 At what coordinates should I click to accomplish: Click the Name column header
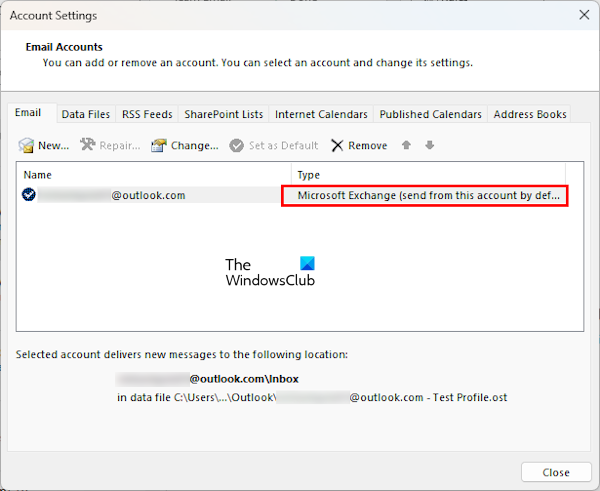(154, 175)
